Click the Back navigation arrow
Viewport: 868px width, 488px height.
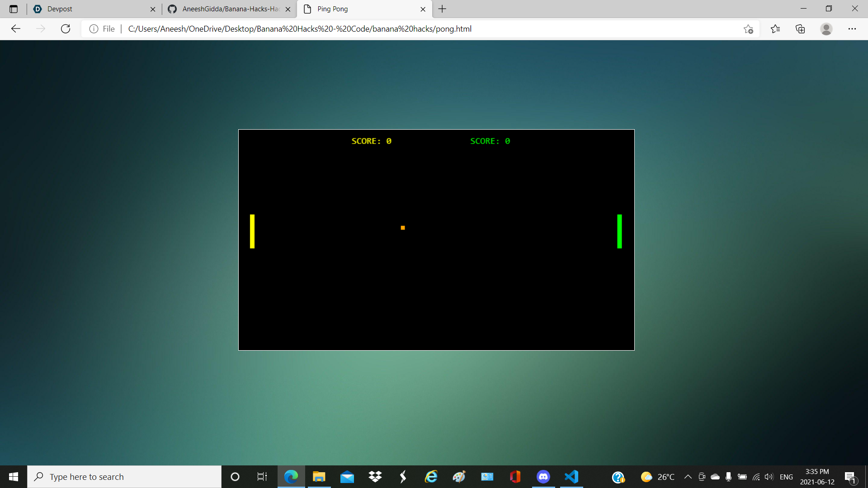pyautogui.click(x=16, y=29)
